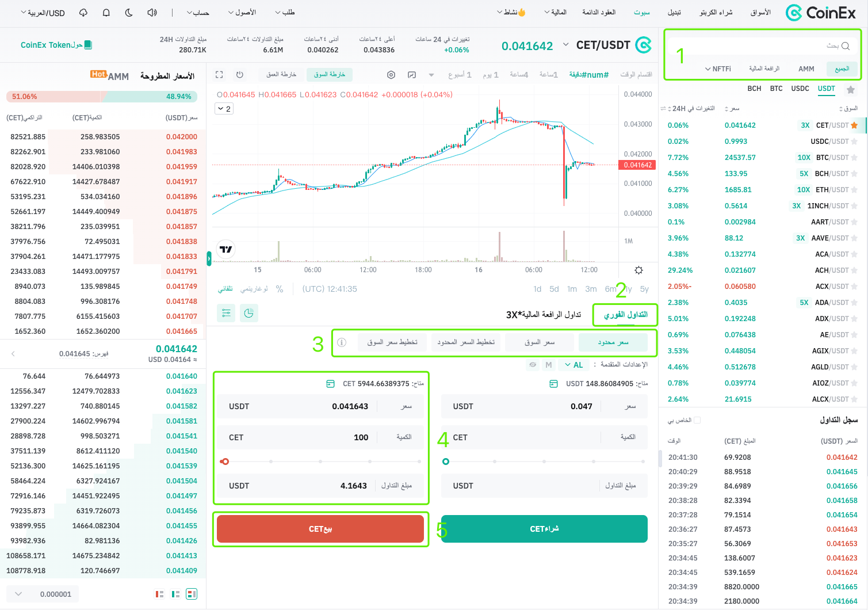Select the 1 يوم interval
The width and height of the screenshot is (868, 610).
tap(491, 75)
